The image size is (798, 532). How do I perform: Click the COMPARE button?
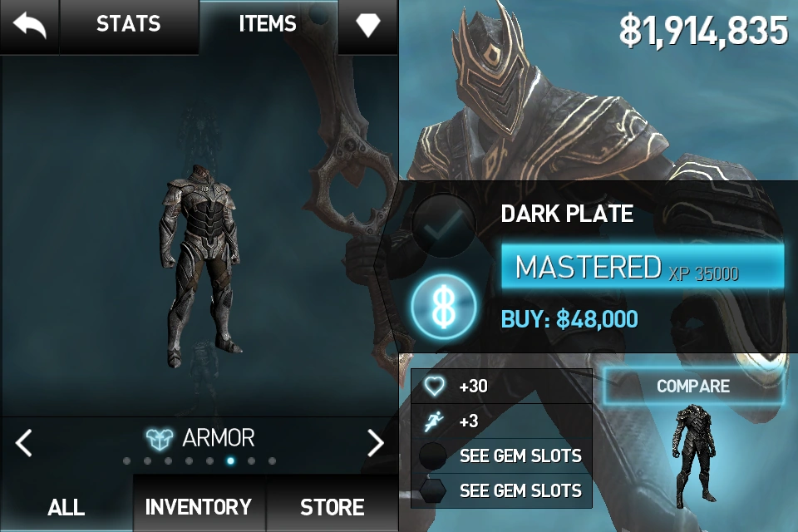[693, 387]
